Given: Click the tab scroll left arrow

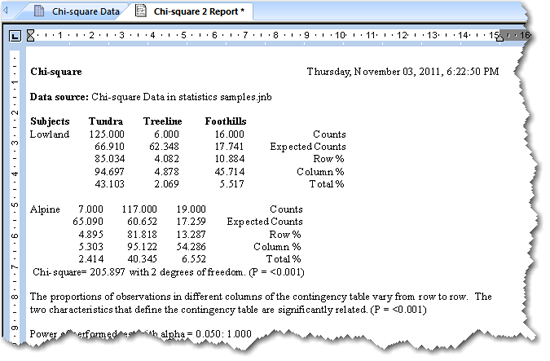Looking at the screenshot, I should pos(6,11).
